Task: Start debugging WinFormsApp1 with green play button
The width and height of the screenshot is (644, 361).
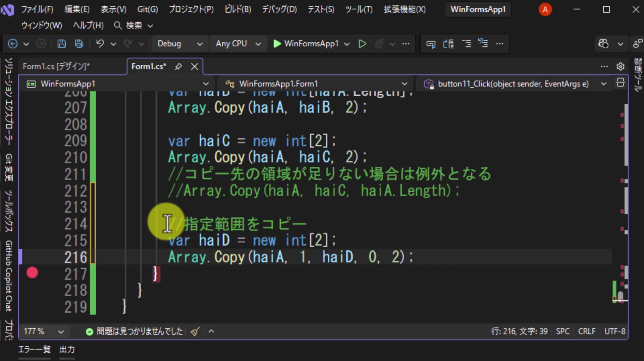Action: pyautogui.click(x=277, y=44)
